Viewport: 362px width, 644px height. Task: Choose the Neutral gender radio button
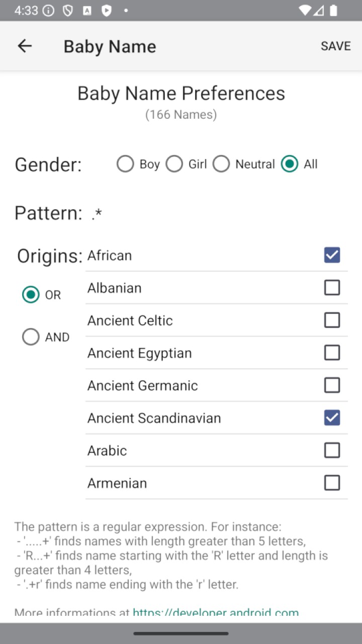244,164
